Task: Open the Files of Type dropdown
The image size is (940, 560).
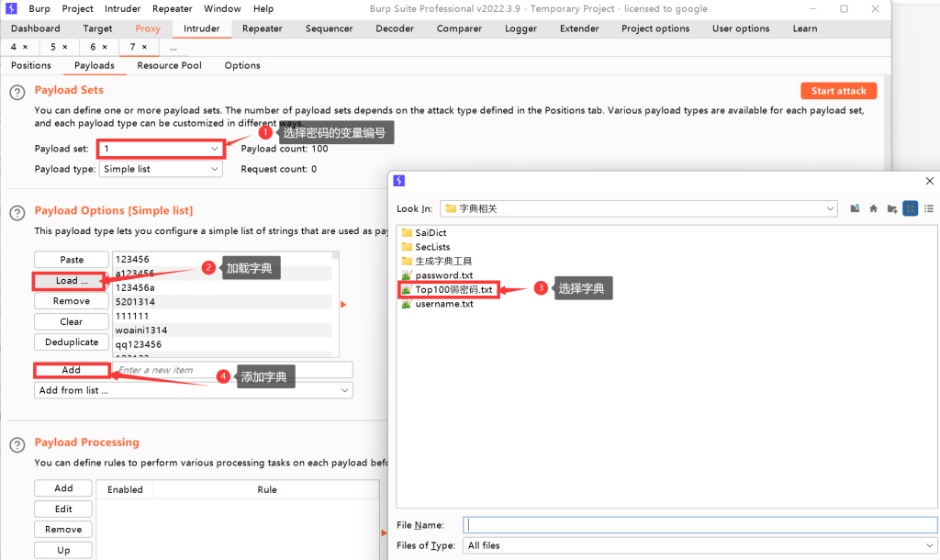Action: tap(700, 545)
